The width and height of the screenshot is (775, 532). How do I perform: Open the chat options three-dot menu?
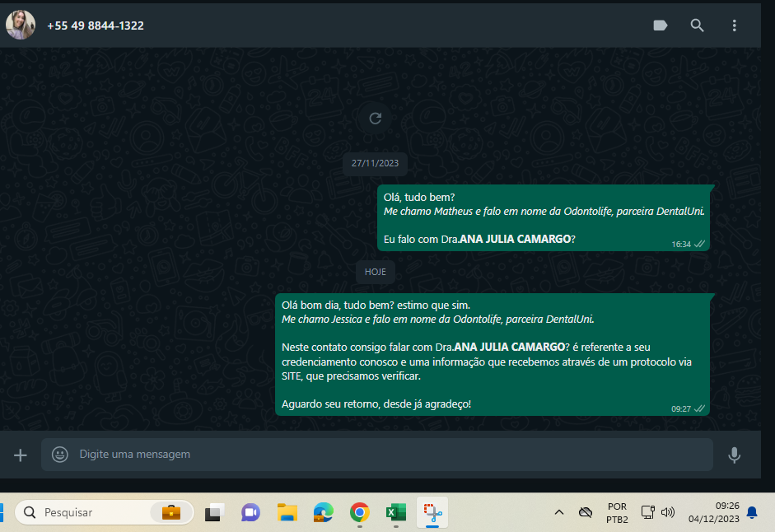pos(735,26)
